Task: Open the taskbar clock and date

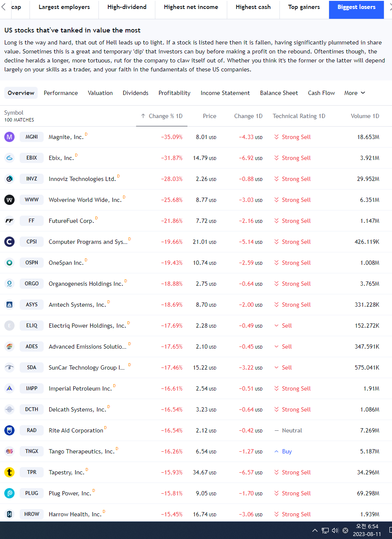Action: (x=367, y=530)
